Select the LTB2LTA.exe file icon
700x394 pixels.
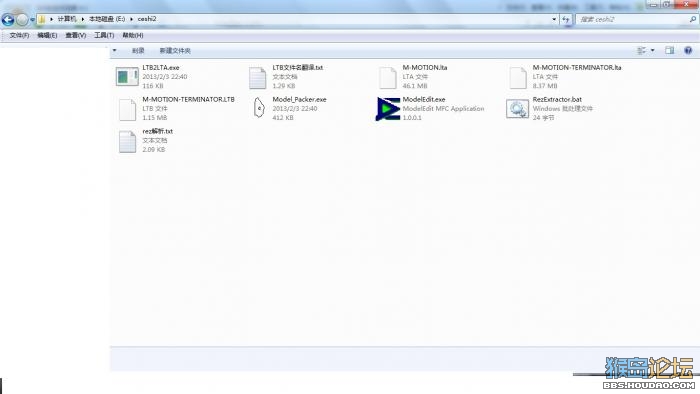(127, 77)
